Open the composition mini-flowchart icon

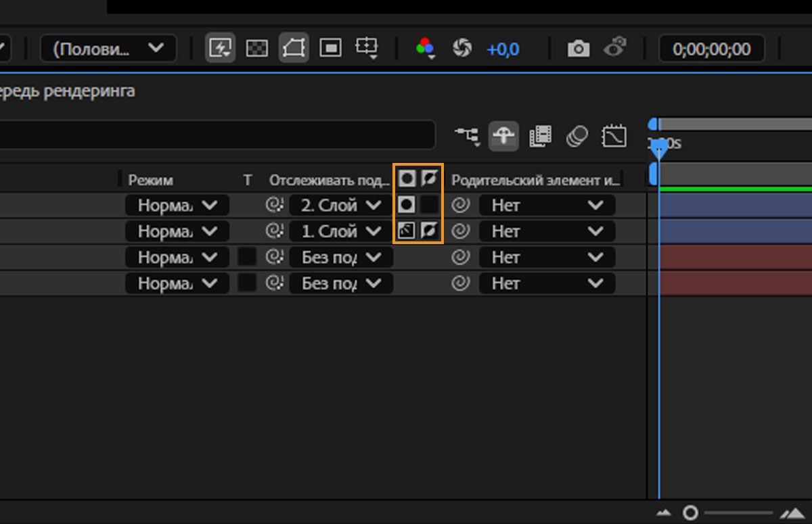pyautogui.click(x=467, y=136)
